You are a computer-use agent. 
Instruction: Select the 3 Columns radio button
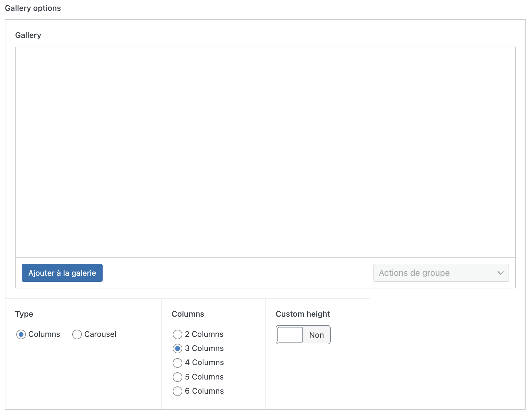(x=178, y=349)
